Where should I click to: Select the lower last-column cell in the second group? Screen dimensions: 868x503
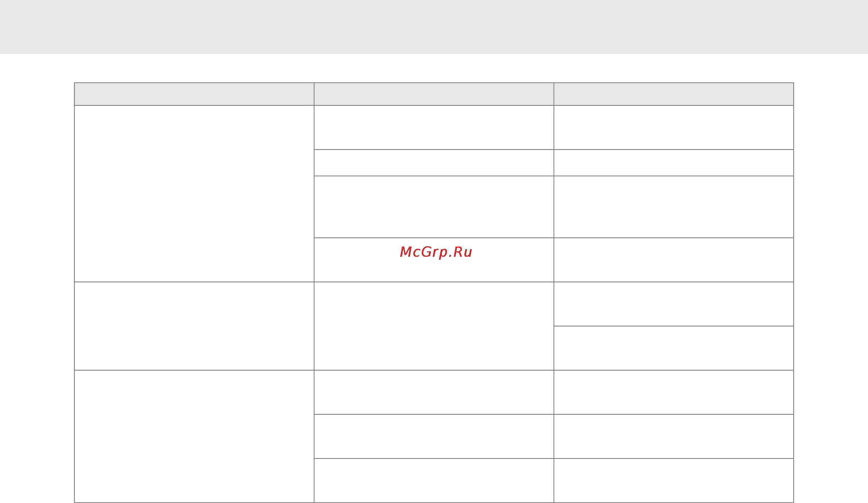click(674, 348)
